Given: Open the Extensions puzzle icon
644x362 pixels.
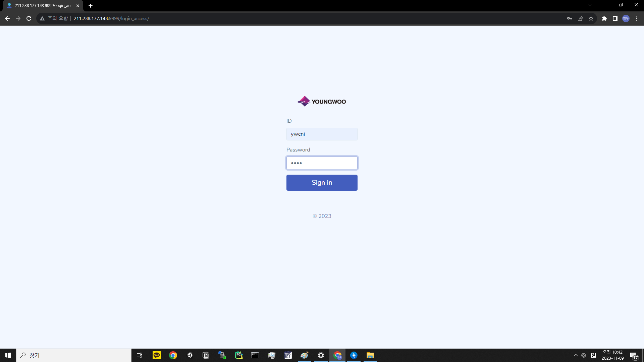Looking at the screenshot, I should (x=604, y=18).
